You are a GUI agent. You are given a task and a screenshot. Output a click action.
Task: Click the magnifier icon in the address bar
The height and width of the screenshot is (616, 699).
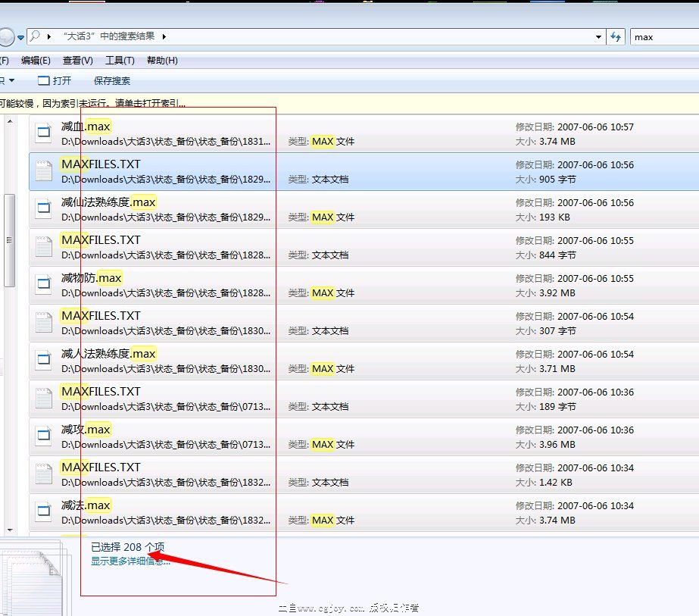[x=35, y=36]
